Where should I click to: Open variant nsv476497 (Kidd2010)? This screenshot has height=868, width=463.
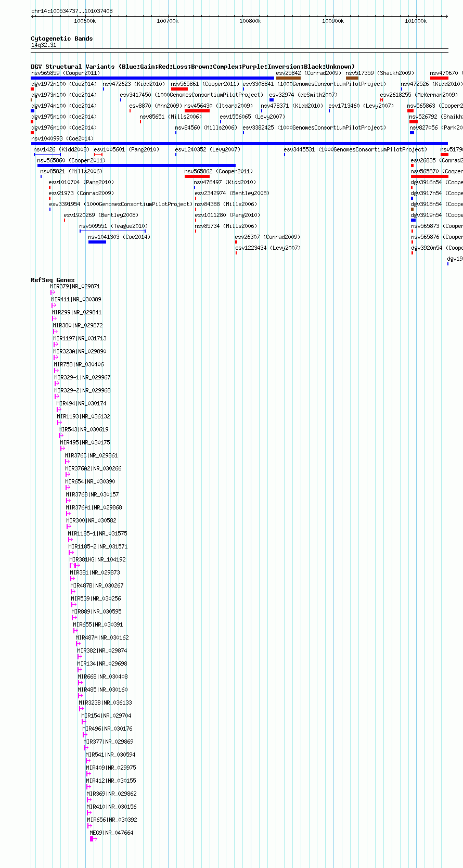[225, 182]
